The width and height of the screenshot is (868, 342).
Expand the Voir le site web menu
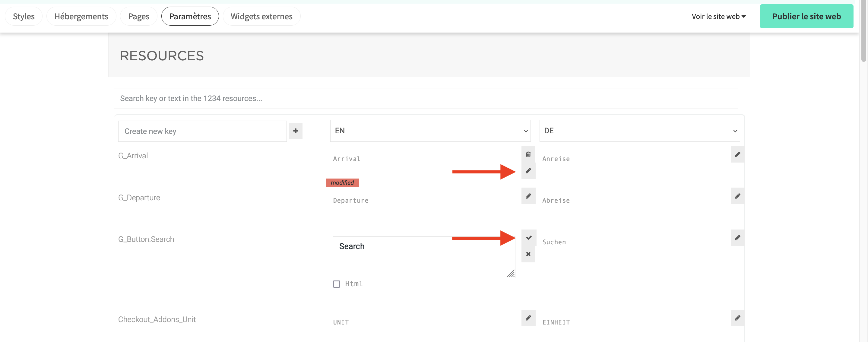(718, 17)
